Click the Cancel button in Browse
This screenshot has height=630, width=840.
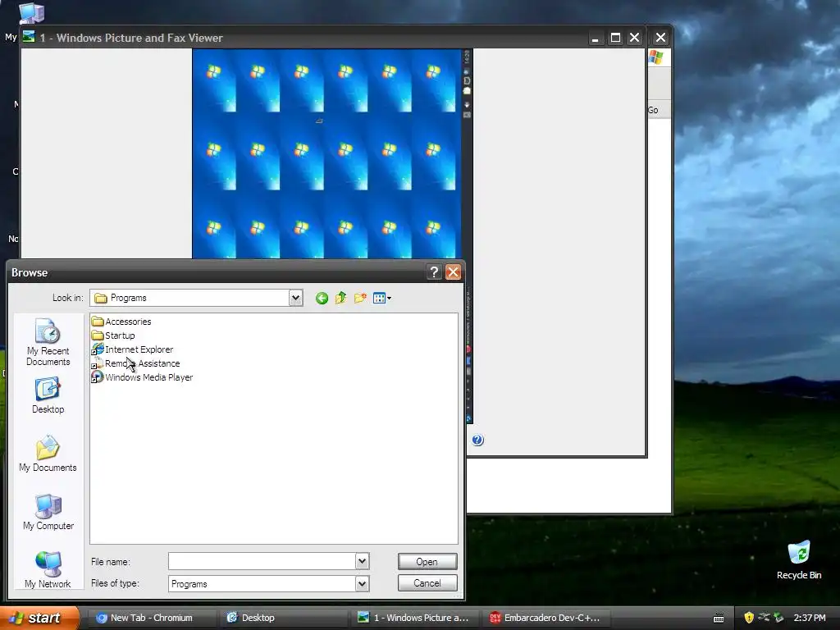coord(427,583)
